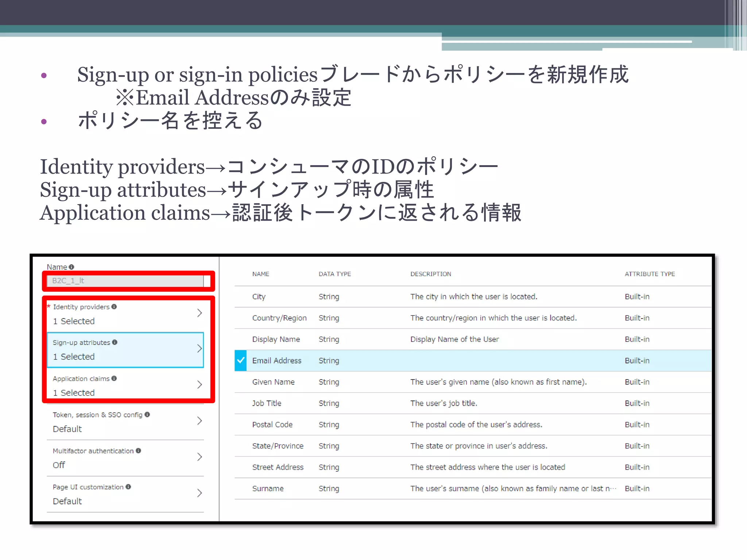
Task: Select the City attribute row
Action: click(x=473, y=296)
